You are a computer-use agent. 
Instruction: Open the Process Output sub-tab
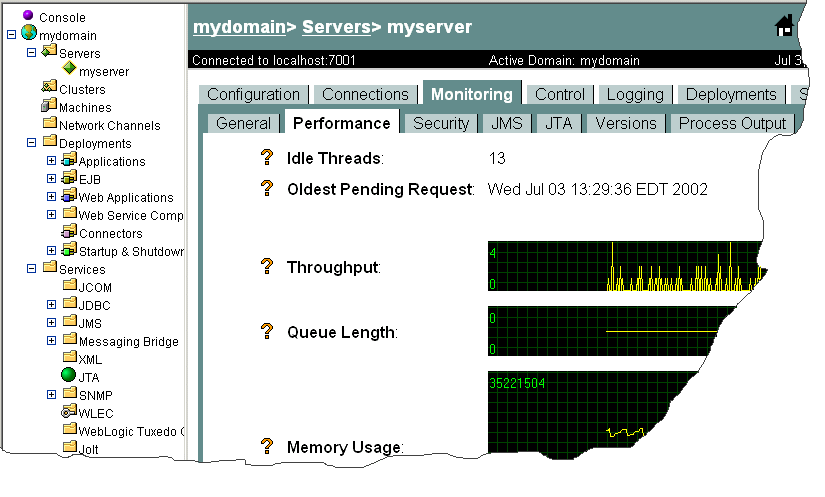click(732, 123)
